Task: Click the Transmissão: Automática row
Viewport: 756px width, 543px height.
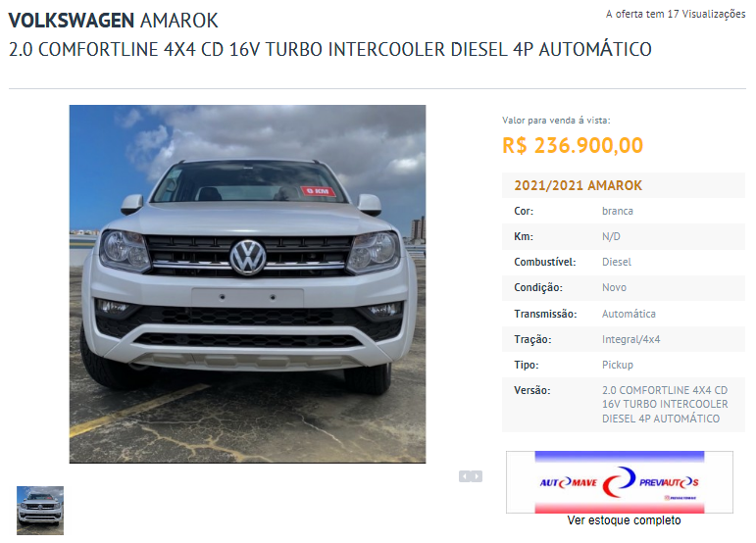Action: tap(624, 314)
